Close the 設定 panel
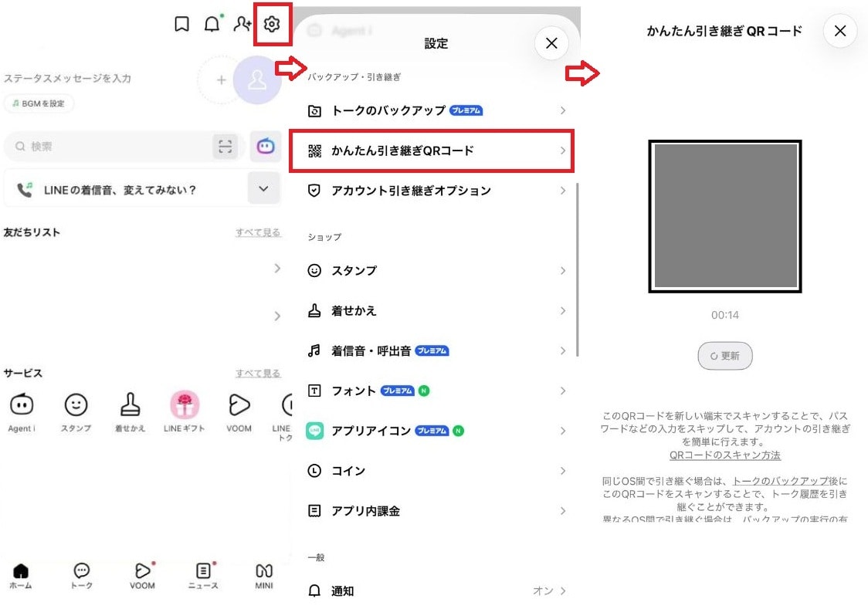Screen dimensions: 868x609 tap(551, 43)
